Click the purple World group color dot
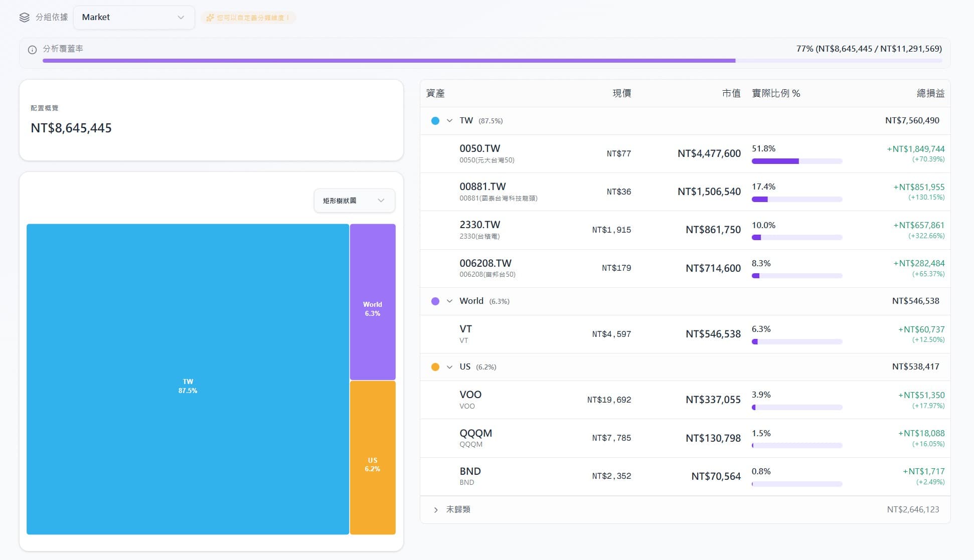 pyautogui.click(x=435, y=301)
